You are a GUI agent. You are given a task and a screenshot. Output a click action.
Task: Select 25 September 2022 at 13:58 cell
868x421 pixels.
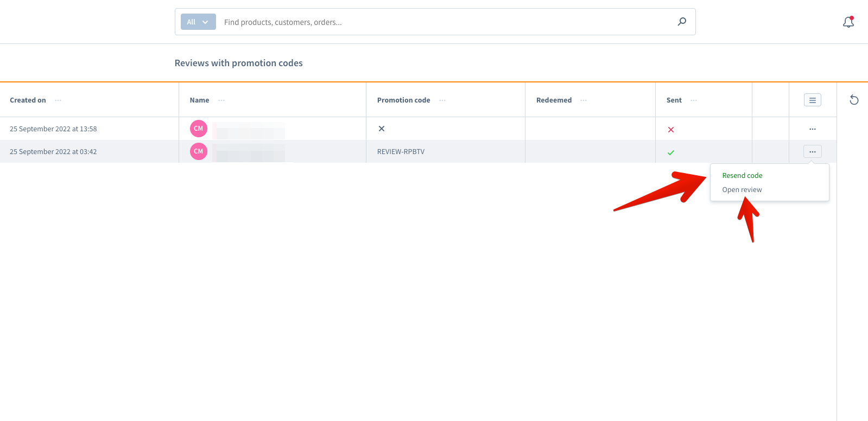(x=53, y=129)
